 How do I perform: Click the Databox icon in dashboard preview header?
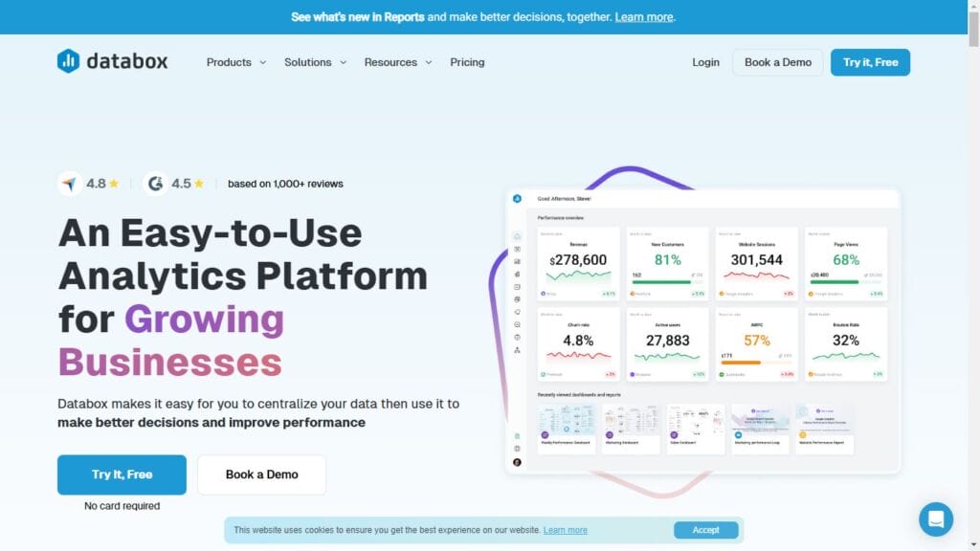click(x=517, y=199)
